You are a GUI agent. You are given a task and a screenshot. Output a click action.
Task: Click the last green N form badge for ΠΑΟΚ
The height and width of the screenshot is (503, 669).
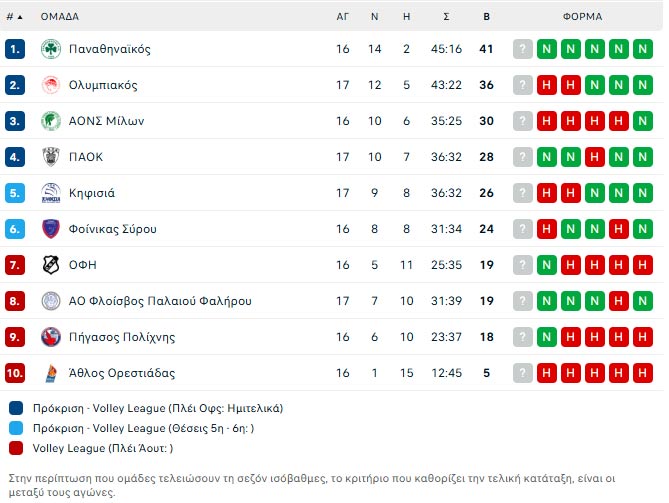tap(642, 157)
